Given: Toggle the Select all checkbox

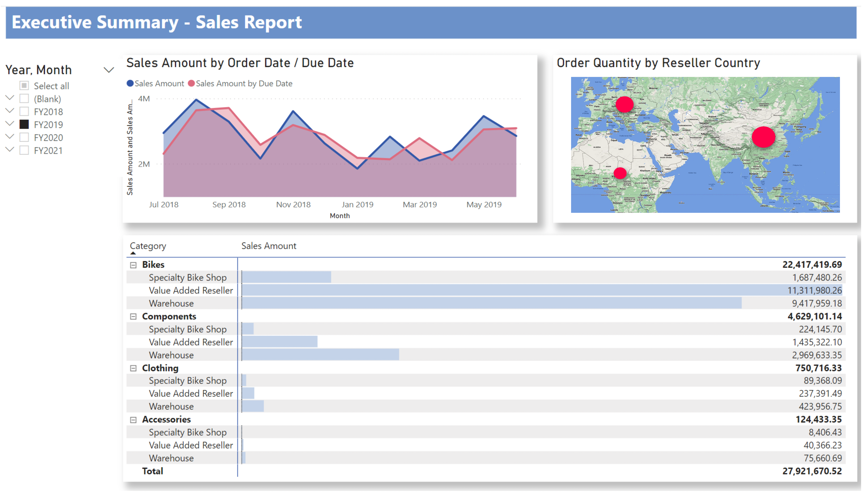Looking at the screenshot, I should point(24,86).
